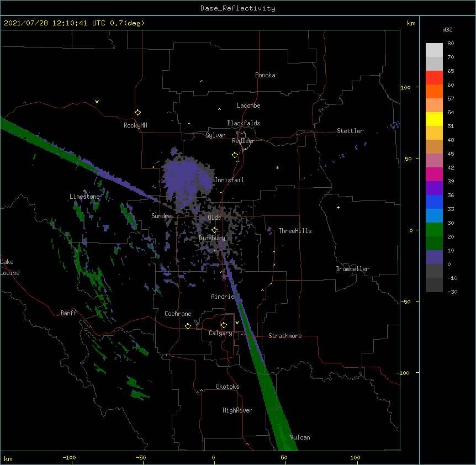Select the bright yellow 51-54 dBZ swatch
The image size is (476, 465).
[x=434, y=119]
